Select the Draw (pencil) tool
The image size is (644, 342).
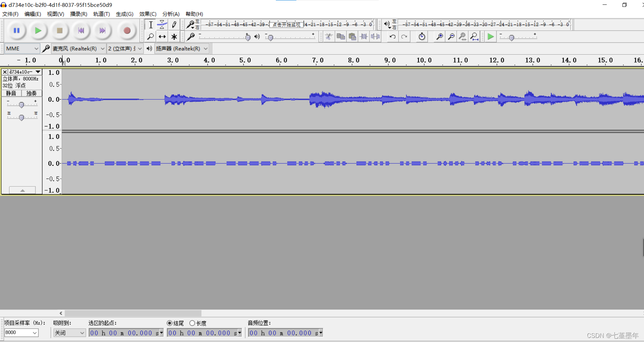pyautogui.click(x=174, y=25)
